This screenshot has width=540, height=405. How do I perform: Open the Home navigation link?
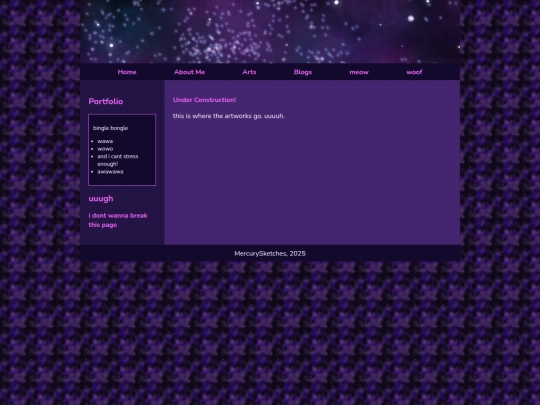pyautogui.click(x=127, y=72)
